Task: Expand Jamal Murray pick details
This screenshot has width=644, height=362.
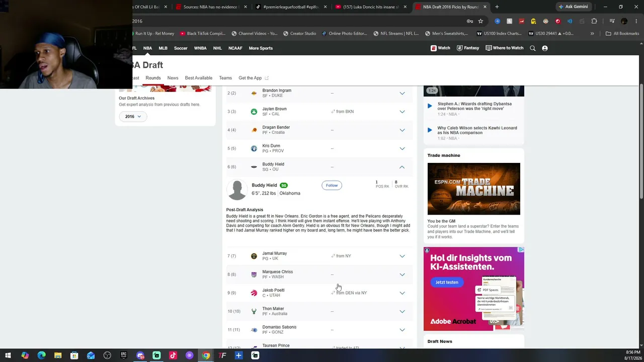Action: click(402, 256)
